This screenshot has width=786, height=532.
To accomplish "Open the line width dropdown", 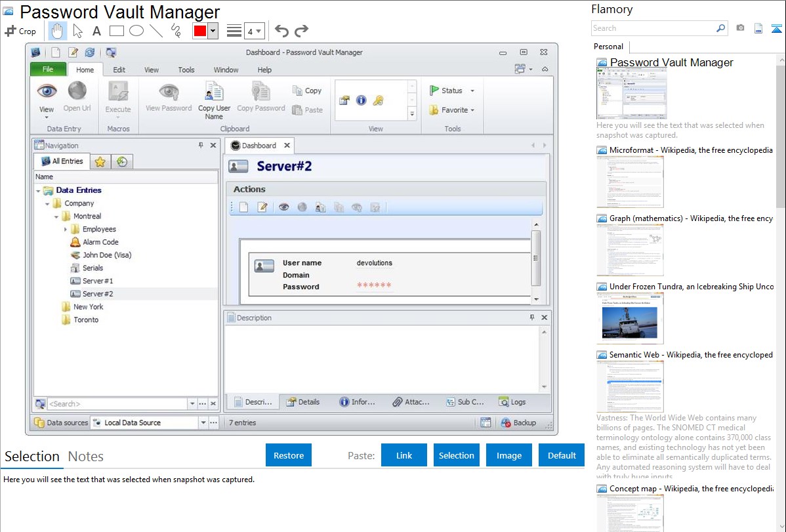I will coord(254,31).
